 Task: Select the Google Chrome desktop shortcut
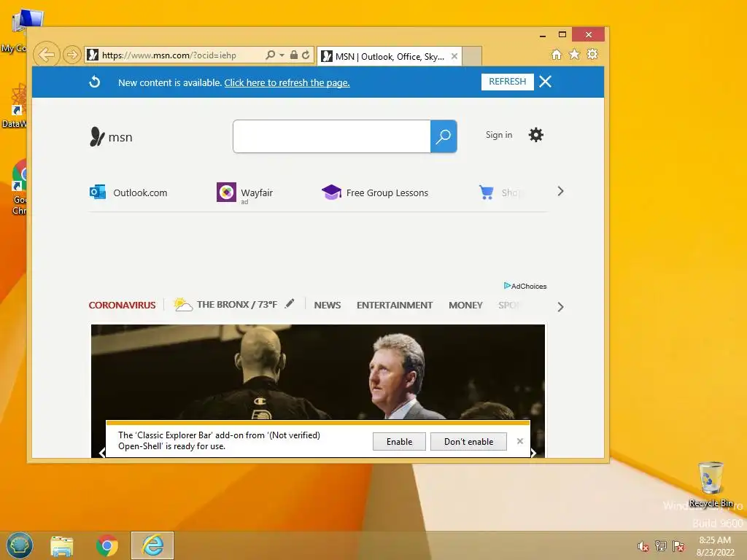click(20, 187)
